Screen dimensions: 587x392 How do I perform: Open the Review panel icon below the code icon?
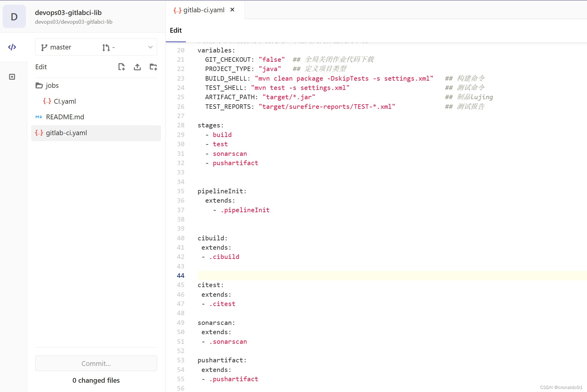(12, 77)
